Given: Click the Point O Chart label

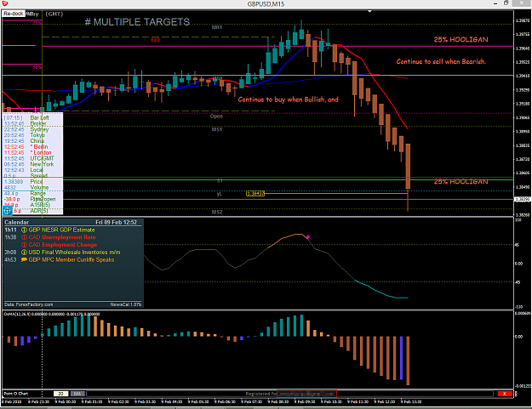Looking at the screenshot, I should 16,394.
